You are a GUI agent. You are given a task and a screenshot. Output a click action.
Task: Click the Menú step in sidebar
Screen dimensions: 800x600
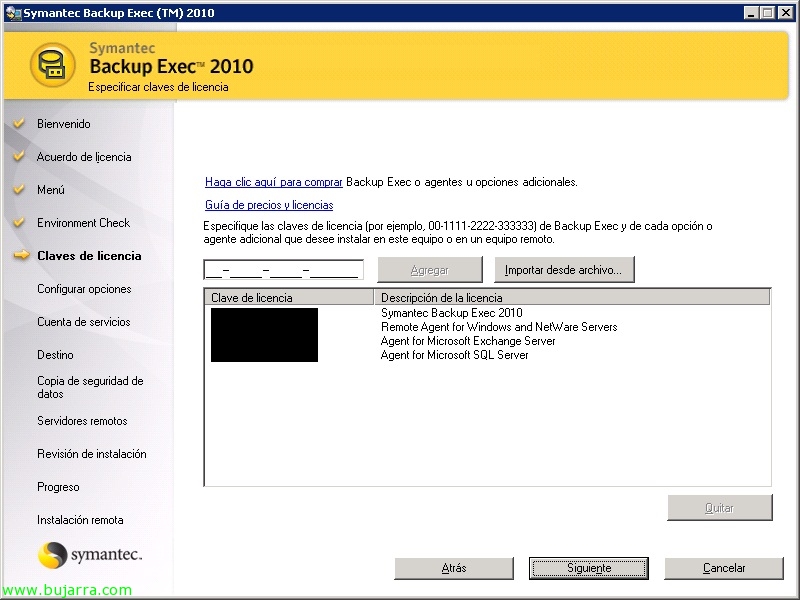(x=51, y=190)
